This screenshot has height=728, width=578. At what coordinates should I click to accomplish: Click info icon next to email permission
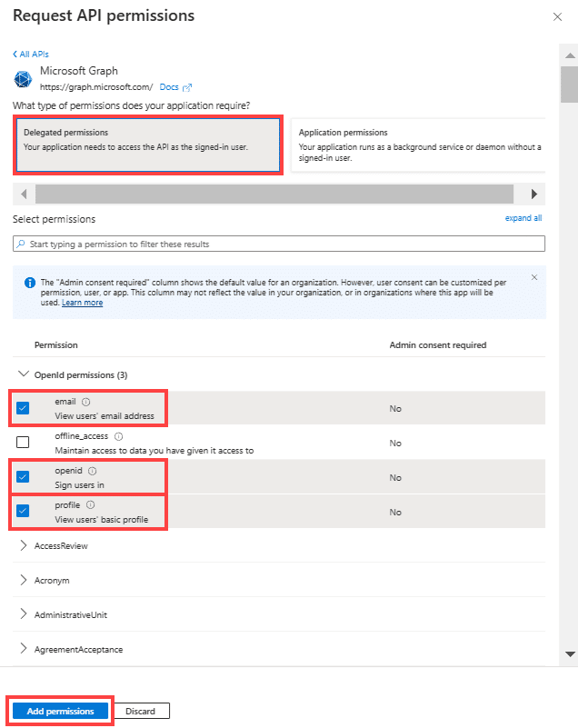point(86,402)
